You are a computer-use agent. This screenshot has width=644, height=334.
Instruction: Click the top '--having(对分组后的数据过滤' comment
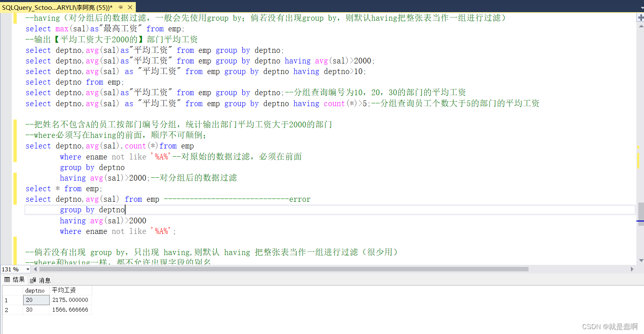(266, 18)
